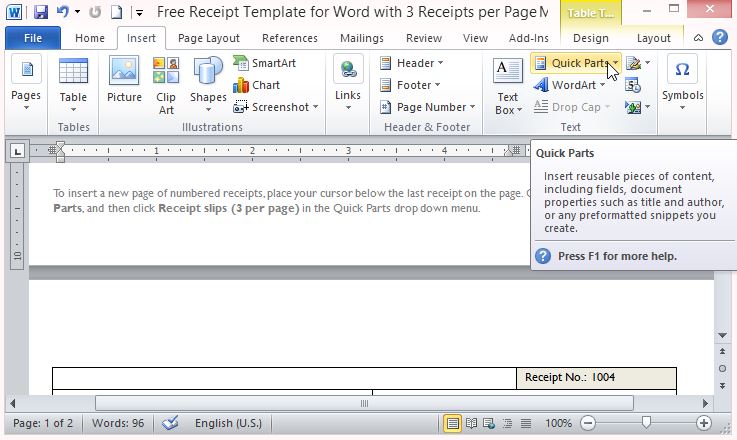Screen dimensions: 737x440
Task: Switch to Print Layout view
Action: tap(452, 424)
